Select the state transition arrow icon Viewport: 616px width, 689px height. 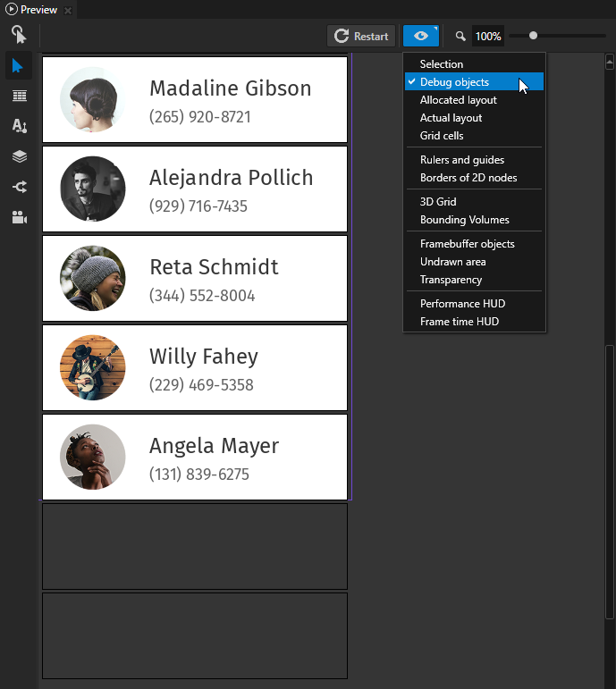(19, 187)
